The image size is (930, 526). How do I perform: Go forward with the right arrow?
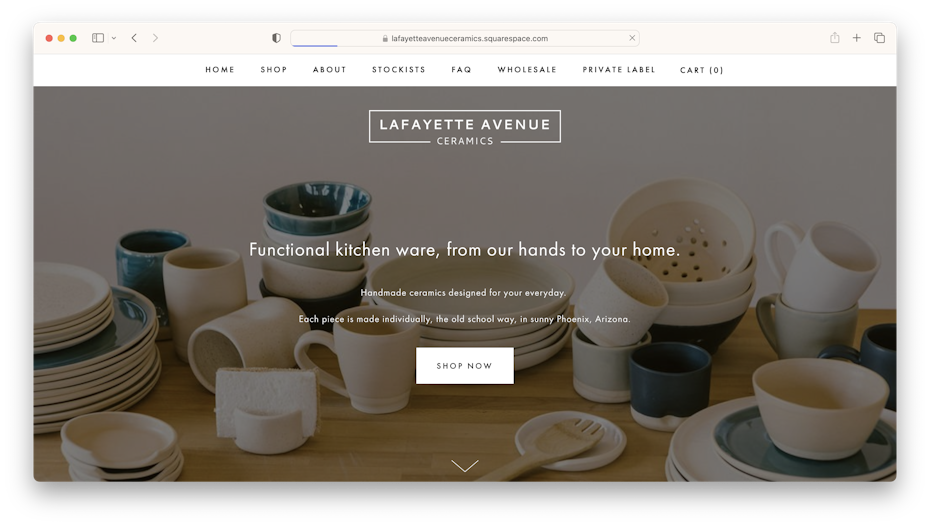pos(155,38)
